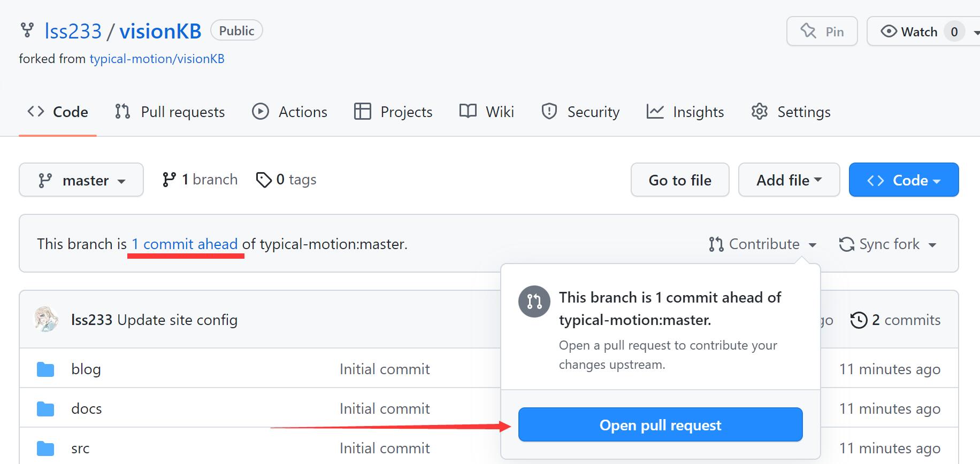Screen dimensions: 980x464
Task: Click the pull request icon in the Contribute popup
Action: tap(534, 301)
